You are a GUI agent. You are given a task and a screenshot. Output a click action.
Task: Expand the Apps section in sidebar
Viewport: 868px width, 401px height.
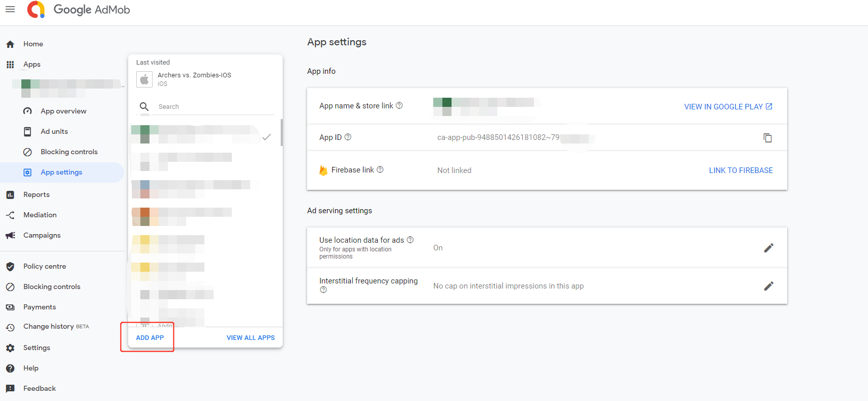(32, 65)
